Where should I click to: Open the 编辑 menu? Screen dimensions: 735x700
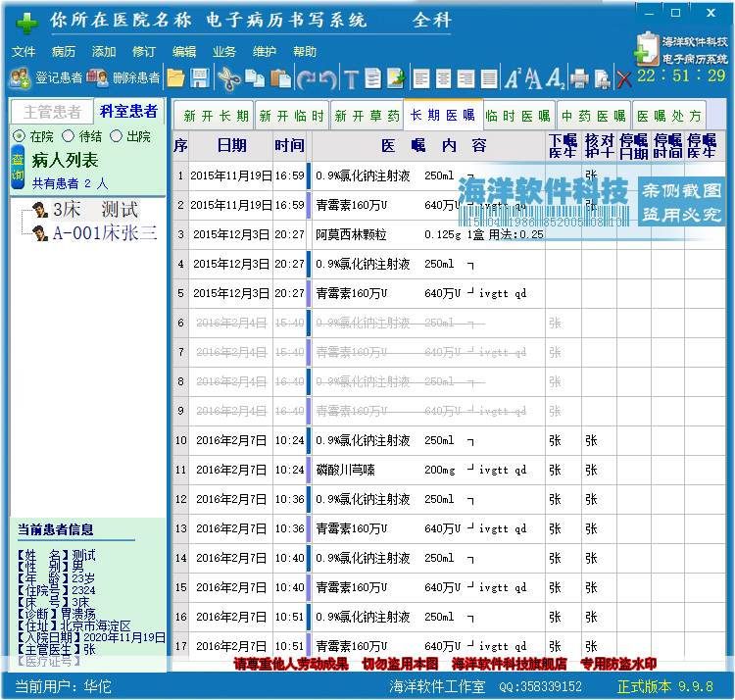pyautogui.click(x=184, y=51)
